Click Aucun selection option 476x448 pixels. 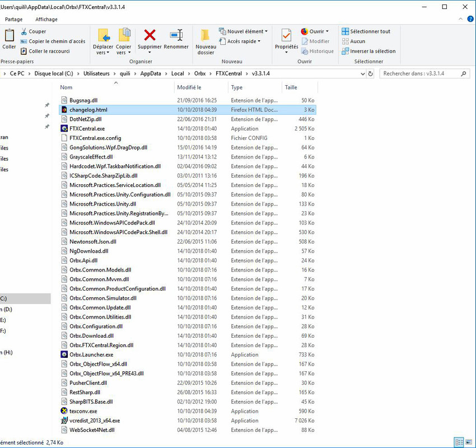point(354,41)
